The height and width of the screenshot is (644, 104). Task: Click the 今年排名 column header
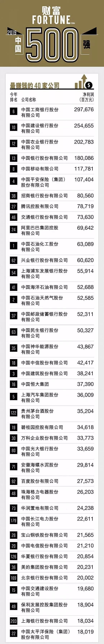(14, 97)
